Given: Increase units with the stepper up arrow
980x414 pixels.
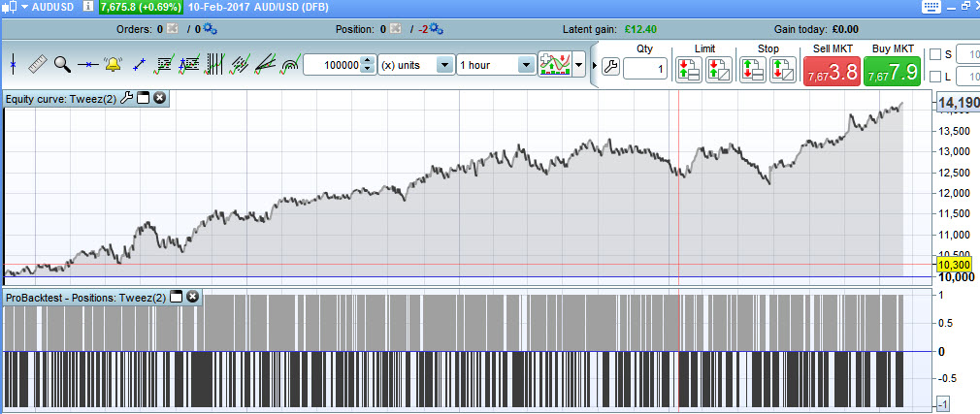Looking at the screenshot, I should 368,60.
